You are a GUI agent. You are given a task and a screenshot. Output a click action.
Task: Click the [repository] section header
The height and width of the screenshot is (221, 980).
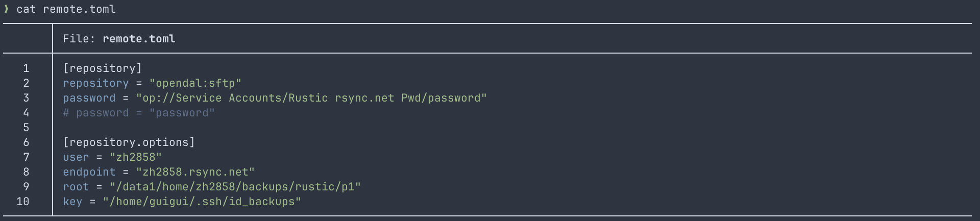coord(102,68)
